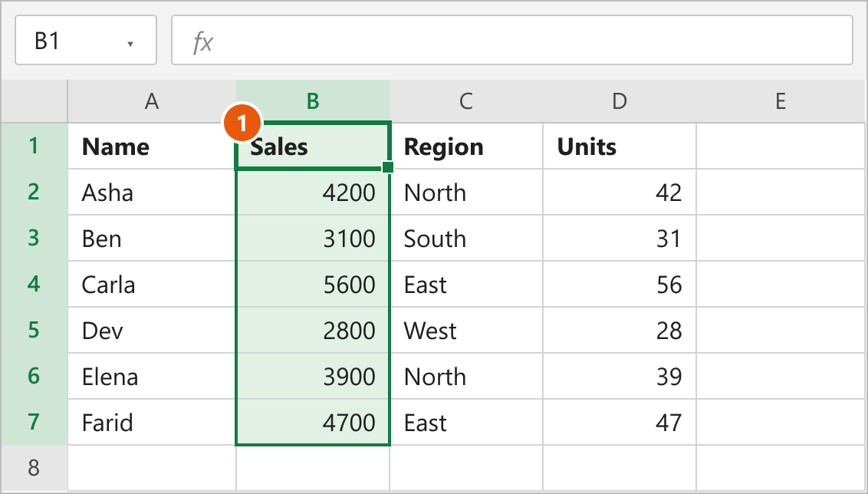This screenshot has height=494, width=868.
Task: Click the West region cell
Action: click(466, 330)
